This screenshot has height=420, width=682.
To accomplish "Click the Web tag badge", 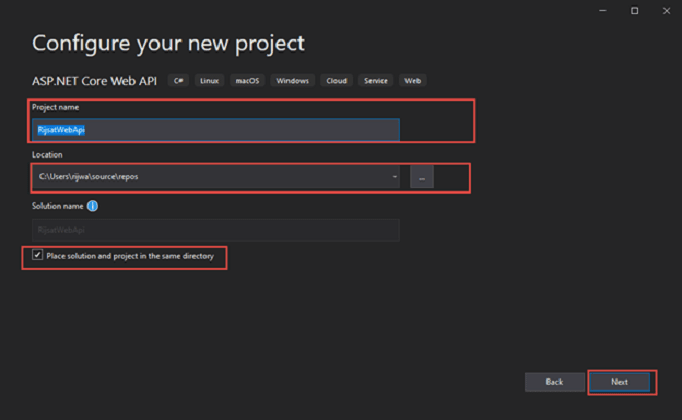I will (411, 80).
